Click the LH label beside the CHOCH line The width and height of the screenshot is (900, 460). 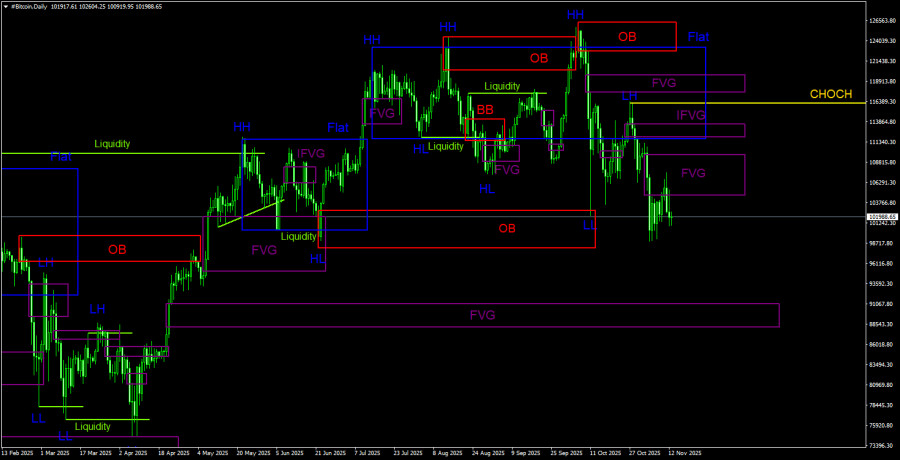629,96
